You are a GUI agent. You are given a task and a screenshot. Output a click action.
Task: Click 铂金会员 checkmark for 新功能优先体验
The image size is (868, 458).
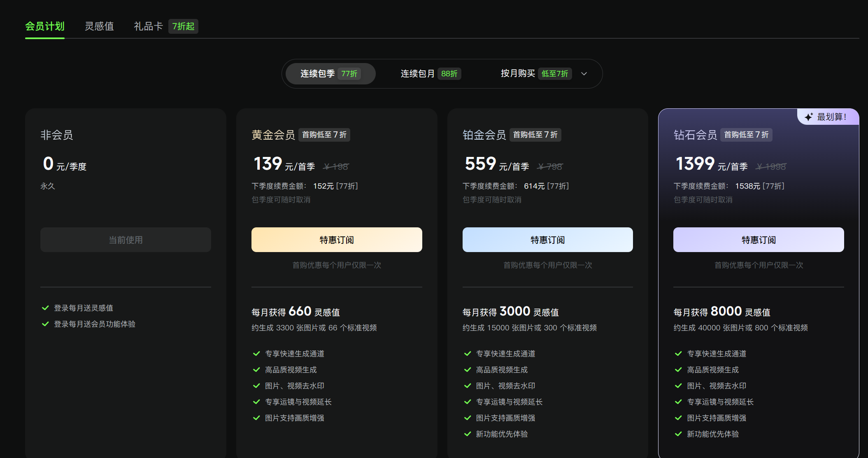(468, 434)
